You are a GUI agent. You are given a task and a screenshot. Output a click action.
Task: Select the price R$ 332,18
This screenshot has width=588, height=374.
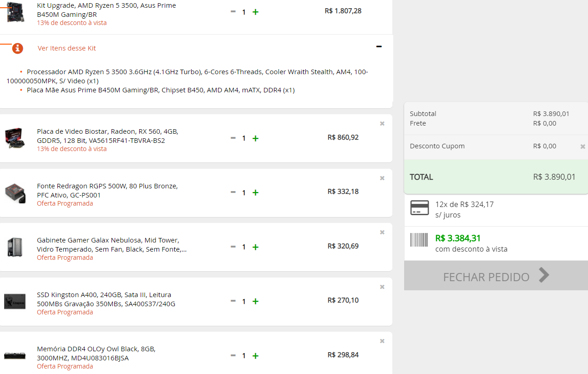tap(343, 192)
